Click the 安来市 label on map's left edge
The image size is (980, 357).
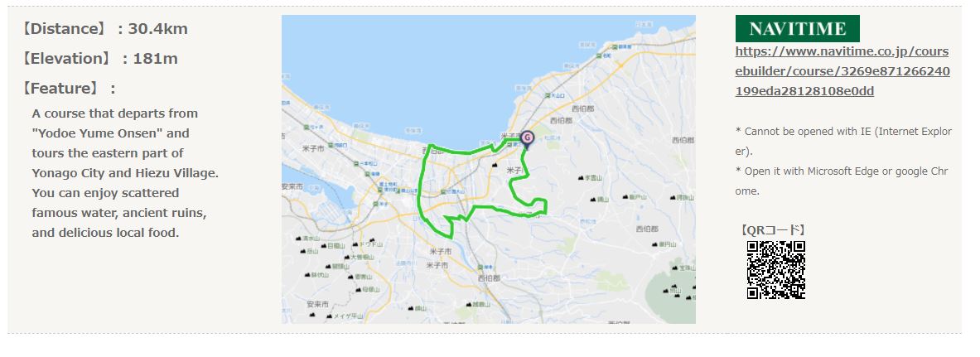(292, 187)
